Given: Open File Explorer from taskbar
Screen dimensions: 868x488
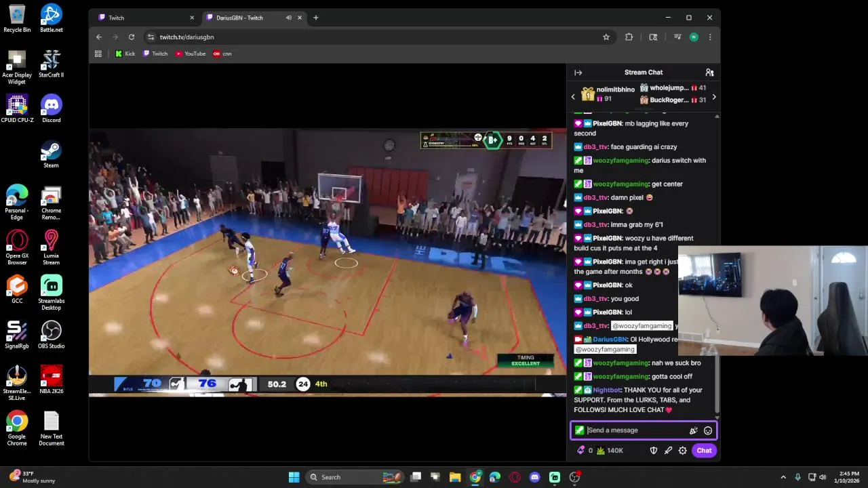Looking at the screenshot, I should (455, 477).
